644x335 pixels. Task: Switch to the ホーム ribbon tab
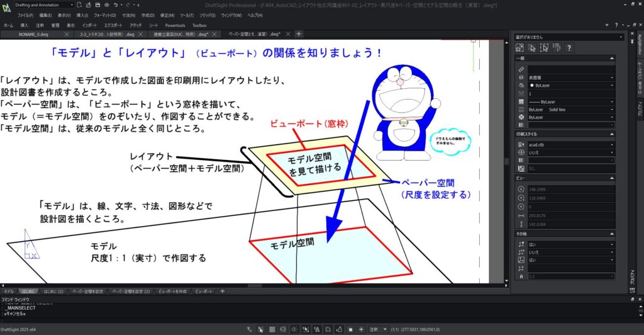[8, 25]
